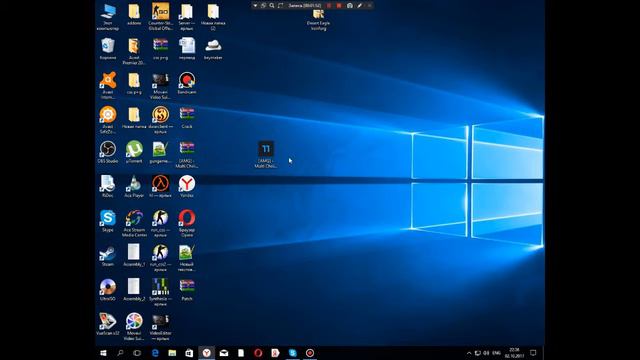
Task: Select the Assembly_2 file
Action: click(x=134, y=290)
